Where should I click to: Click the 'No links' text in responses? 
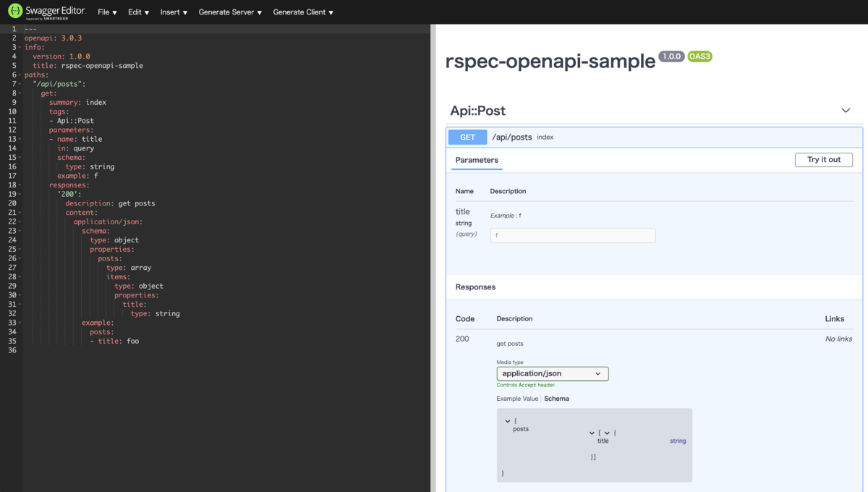(x=838, y=339)
